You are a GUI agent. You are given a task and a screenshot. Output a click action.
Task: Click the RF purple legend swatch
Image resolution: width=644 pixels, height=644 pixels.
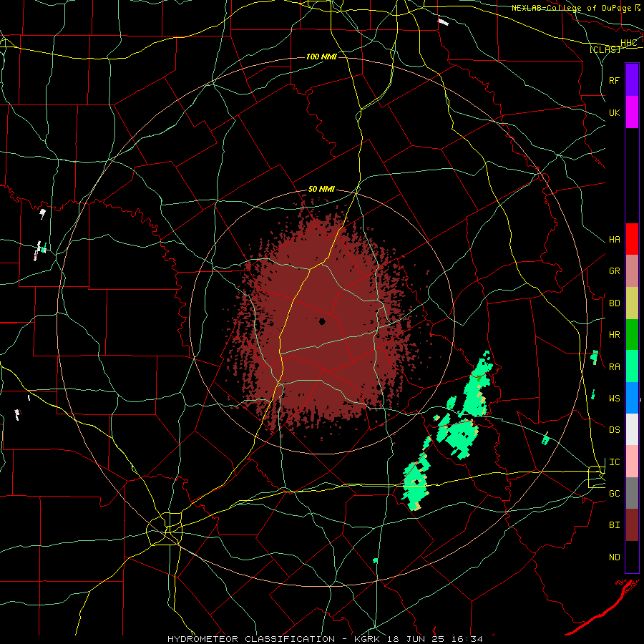coord(632,79)
